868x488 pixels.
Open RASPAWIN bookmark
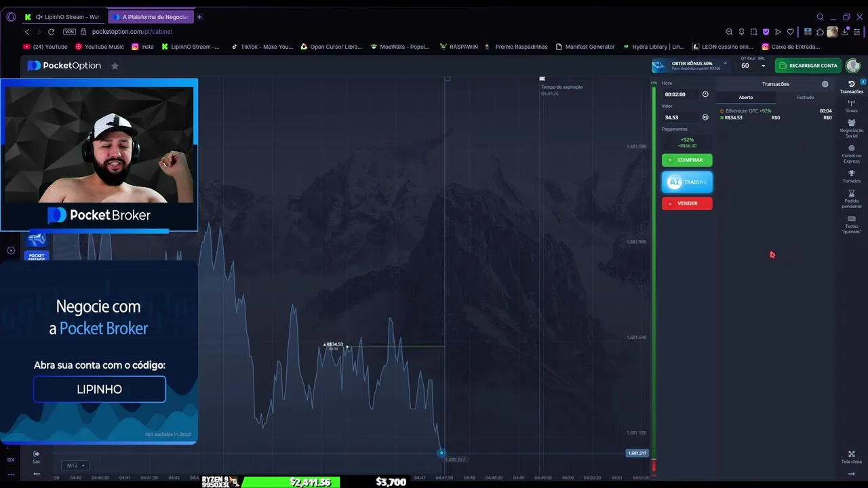click(458, 47)
